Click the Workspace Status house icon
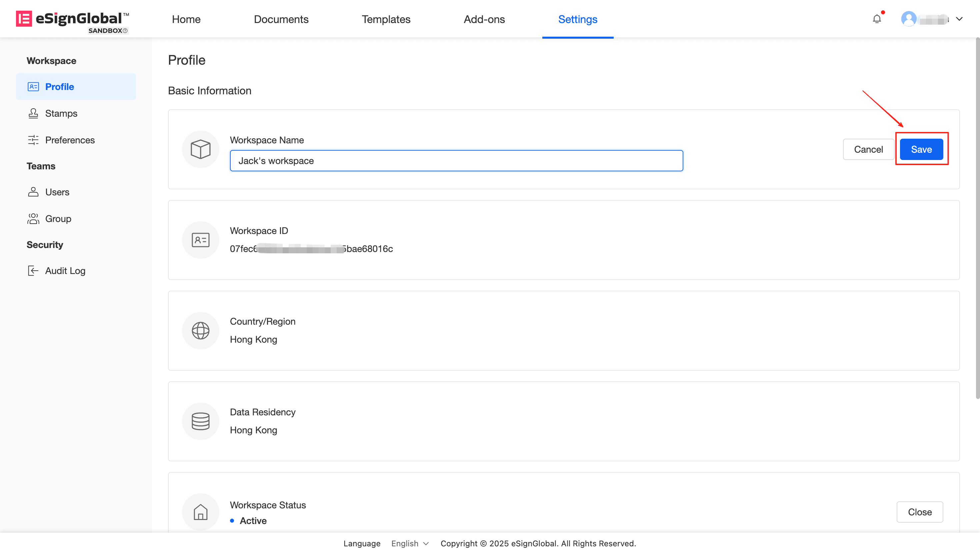The height and width of the screenshot is (554, 980). (200, 512)
